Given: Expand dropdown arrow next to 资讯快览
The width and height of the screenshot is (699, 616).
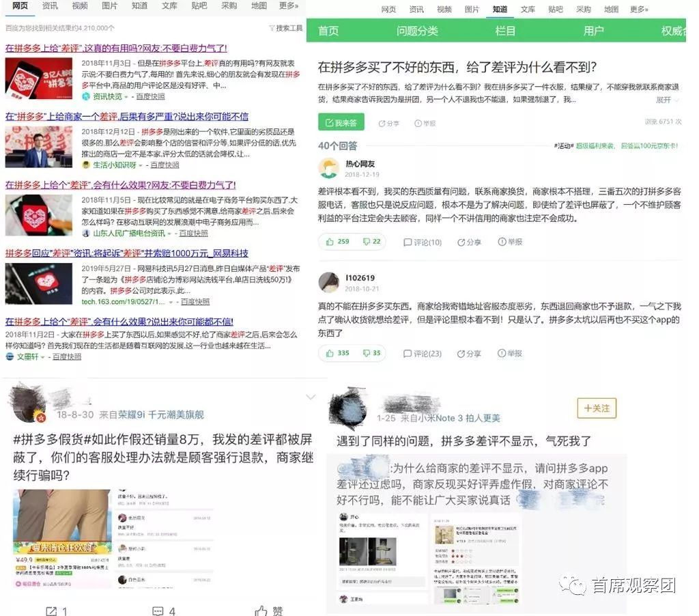Looking at the screenshot, I should point(126,97).
